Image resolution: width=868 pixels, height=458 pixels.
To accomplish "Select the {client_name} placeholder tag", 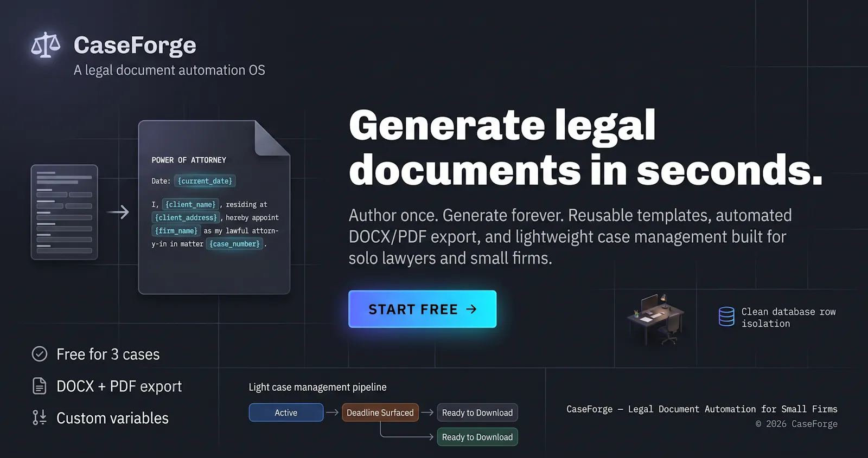I will pyautogui.click(x=190, y=204).
